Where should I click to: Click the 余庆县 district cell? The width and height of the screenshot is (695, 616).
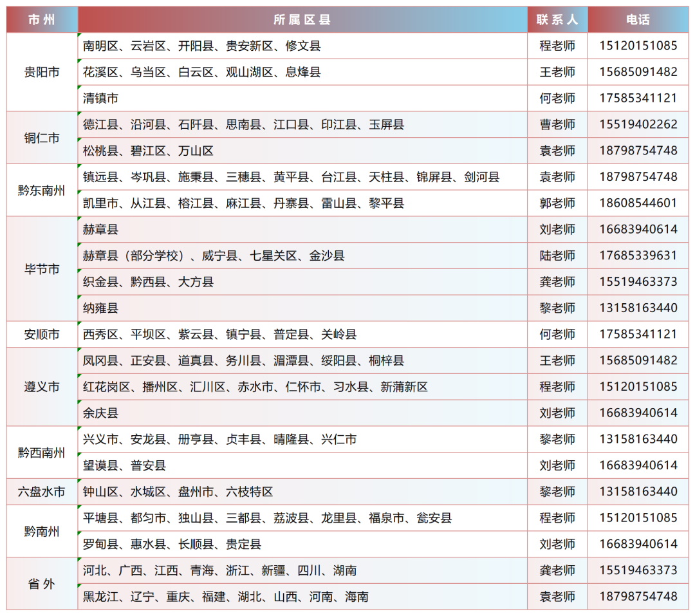pos(101,413)
